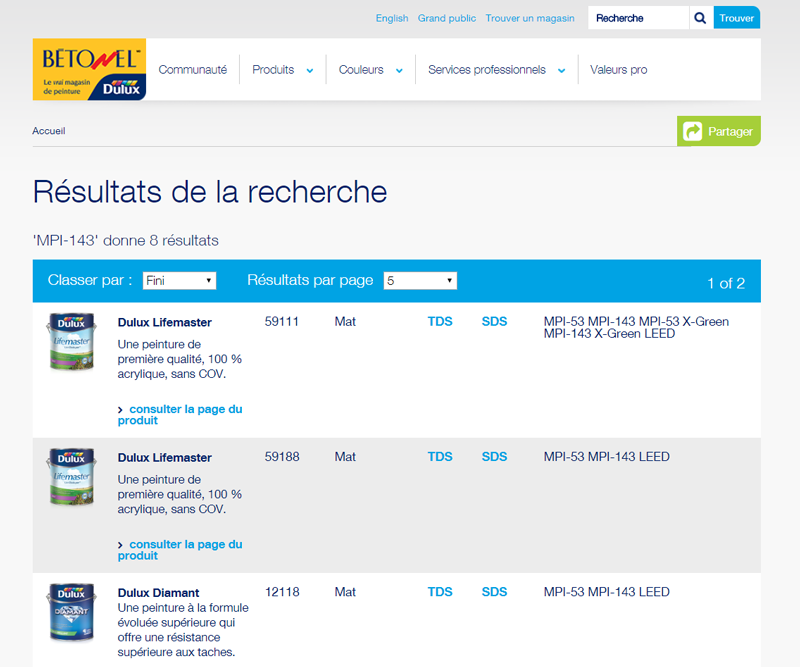Focus the Recherche search field

point(638,18)
